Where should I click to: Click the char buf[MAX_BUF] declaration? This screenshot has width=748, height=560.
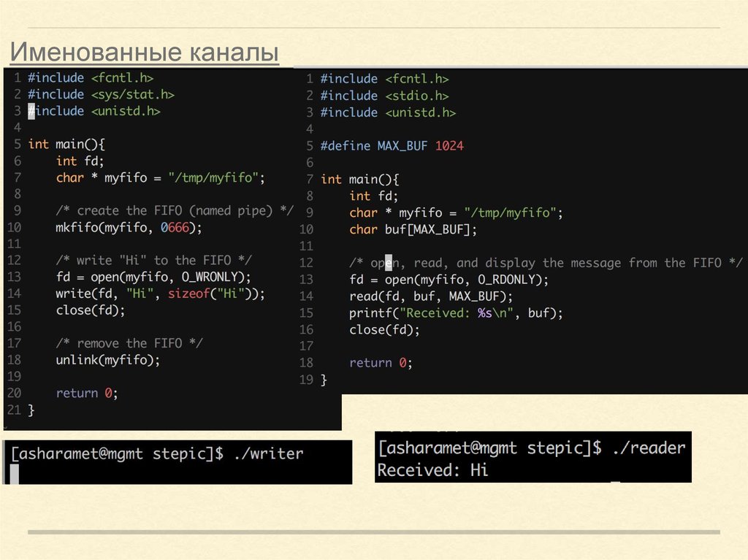[413, 229]
